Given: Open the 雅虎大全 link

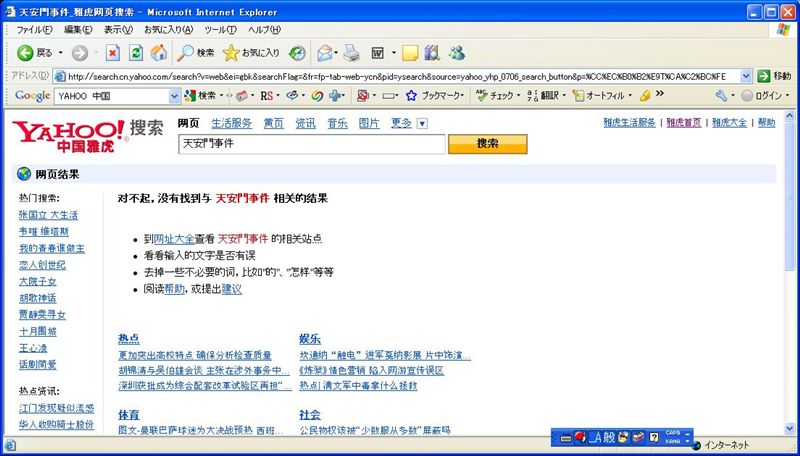Looking at the screenshot, I should point(729,122).
